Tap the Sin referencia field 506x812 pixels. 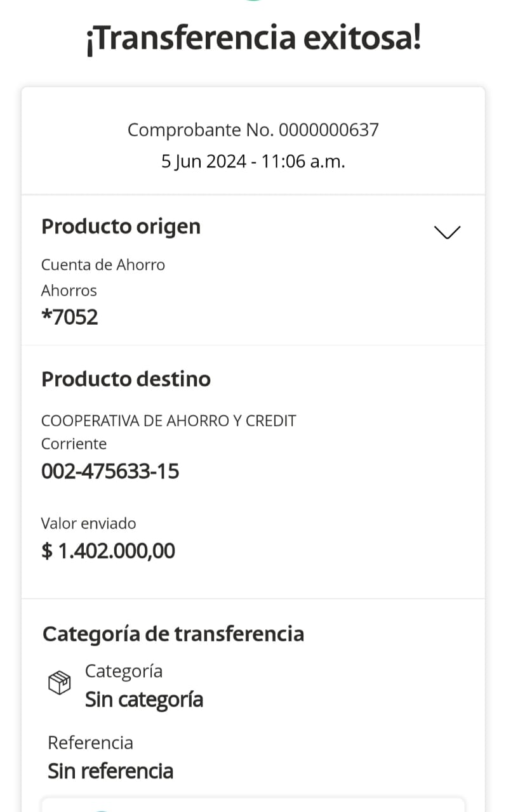pos(110,771)
